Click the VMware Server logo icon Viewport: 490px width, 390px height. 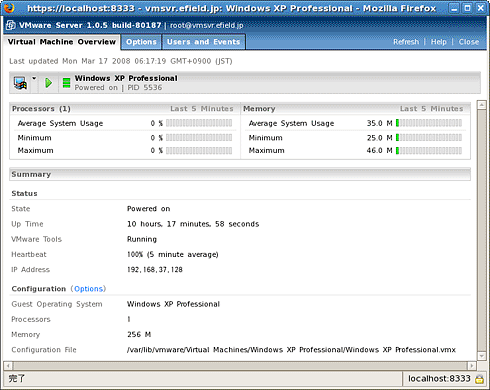tap(11, 25)
